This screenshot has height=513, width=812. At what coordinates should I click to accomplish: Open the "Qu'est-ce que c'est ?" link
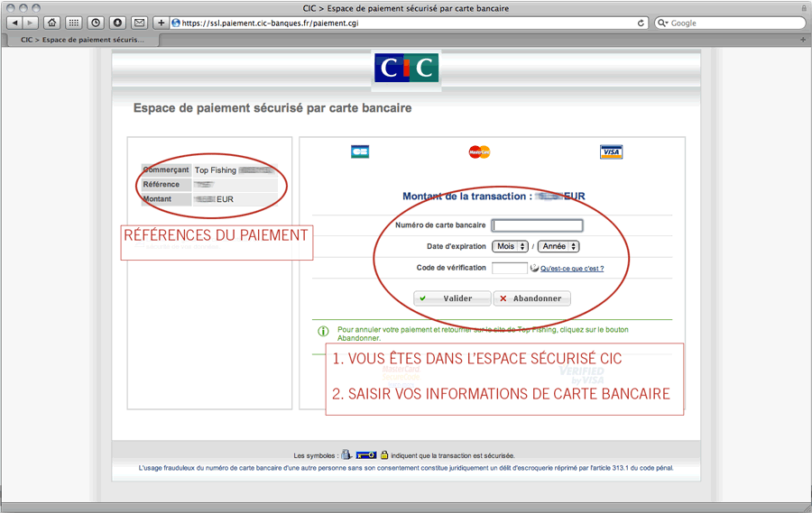pos(572,269)
